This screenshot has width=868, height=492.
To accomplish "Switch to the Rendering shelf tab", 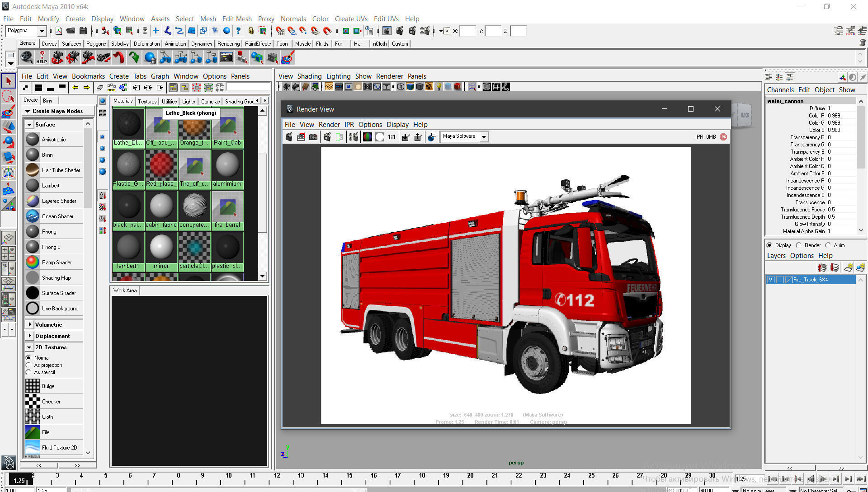I will 228,44.
